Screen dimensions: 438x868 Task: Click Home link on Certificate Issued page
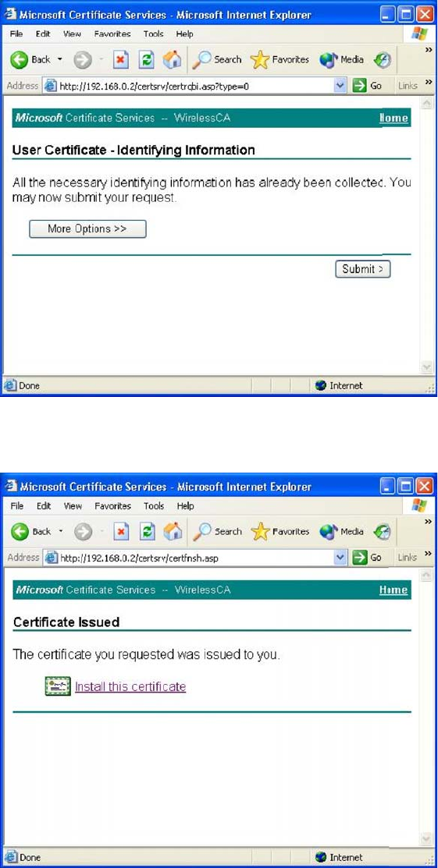[x=393, y=590]
